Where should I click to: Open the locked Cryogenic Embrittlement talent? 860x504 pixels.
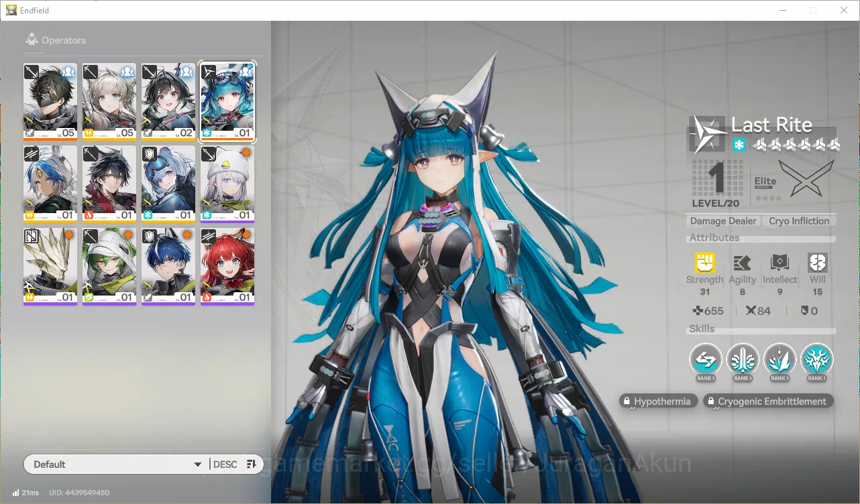(769, 401)
